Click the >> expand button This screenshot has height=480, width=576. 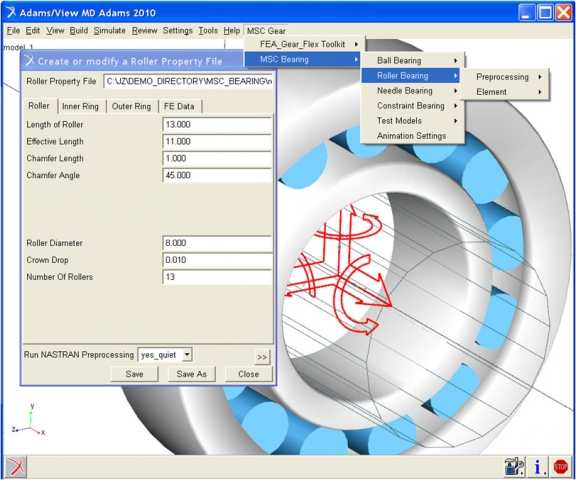pyautogui.click(x=262, y=357)
